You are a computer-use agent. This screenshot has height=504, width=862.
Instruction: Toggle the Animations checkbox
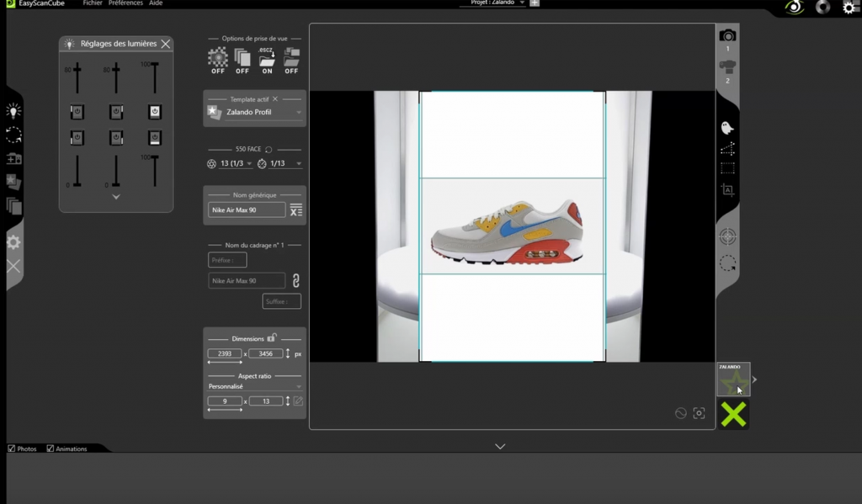click(x=51, y=448)
